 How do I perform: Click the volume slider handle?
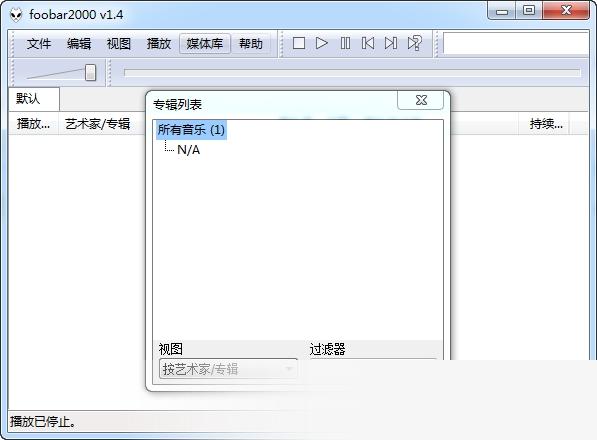90,72
